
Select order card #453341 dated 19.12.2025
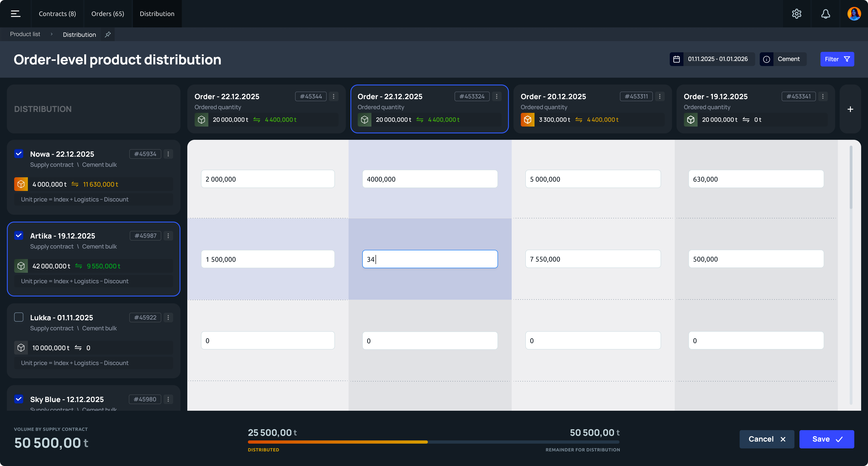click(755, 109)
